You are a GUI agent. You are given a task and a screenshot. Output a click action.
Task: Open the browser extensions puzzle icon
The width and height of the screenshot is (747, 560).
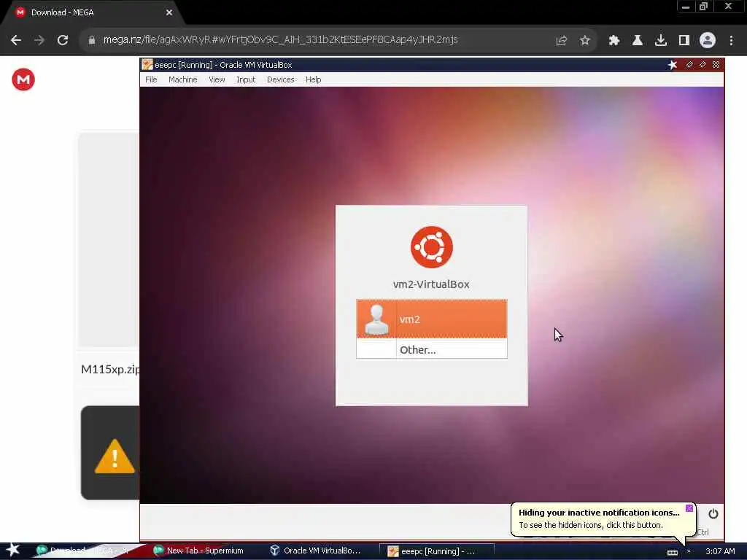click(x=614, y=41)
